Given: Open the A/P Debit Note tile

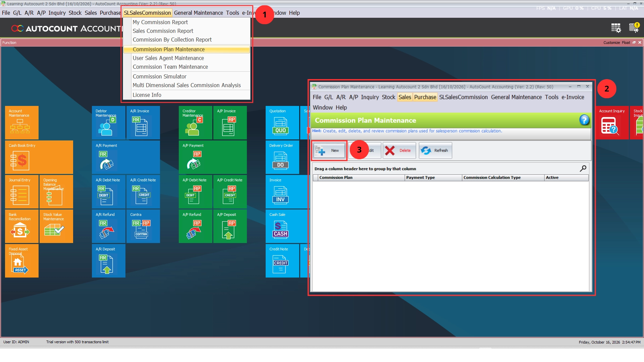Looking at the screenshot, I should [196, 192].
